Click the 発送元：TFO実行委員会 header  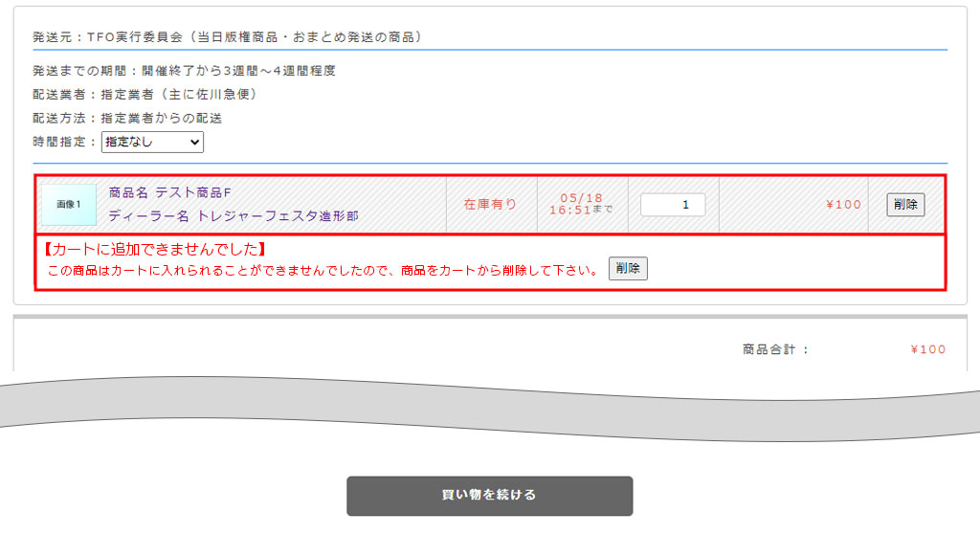[x=228, y=37]
